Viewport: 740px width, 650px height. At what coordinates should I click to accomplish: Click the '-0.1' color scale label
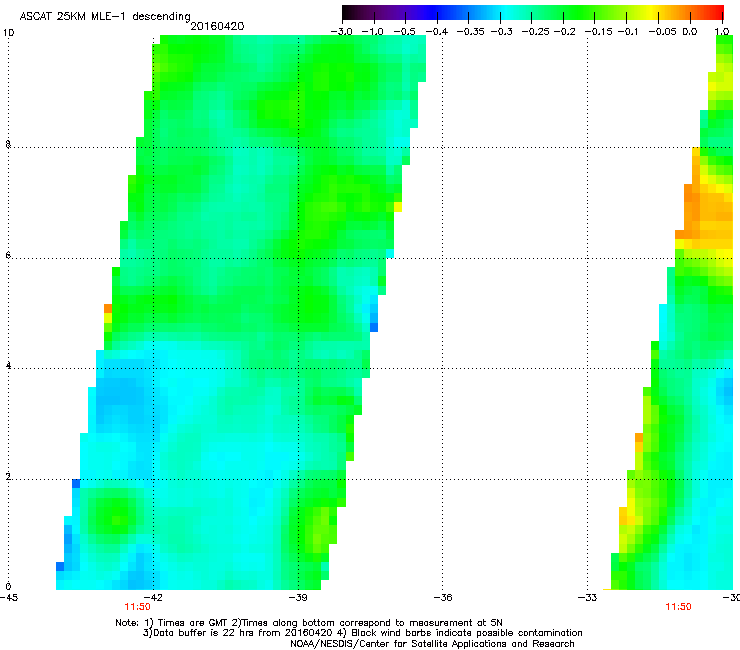(x=627, y=32)
